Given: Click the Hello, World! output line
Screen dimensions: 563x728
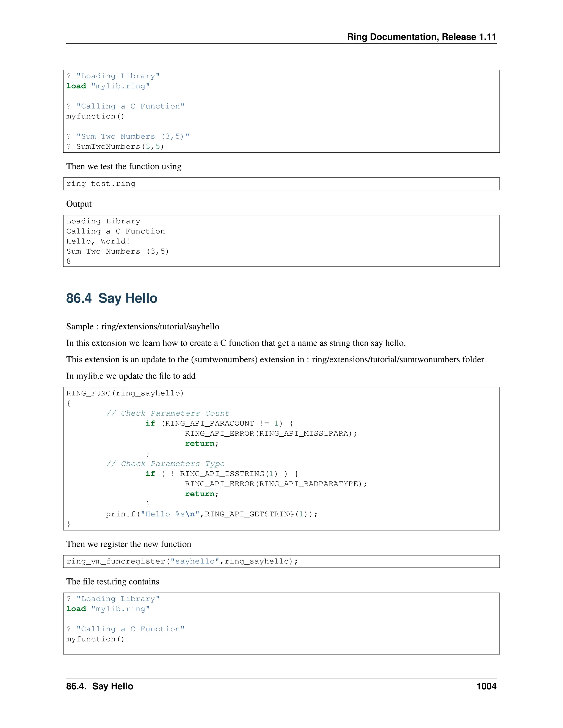Looking at the screenshot, I should click(x=98, y=241).
